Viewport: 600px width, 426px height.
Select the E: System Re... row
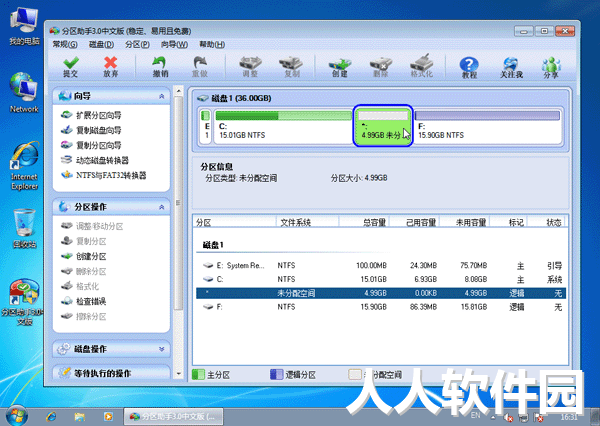381,265
